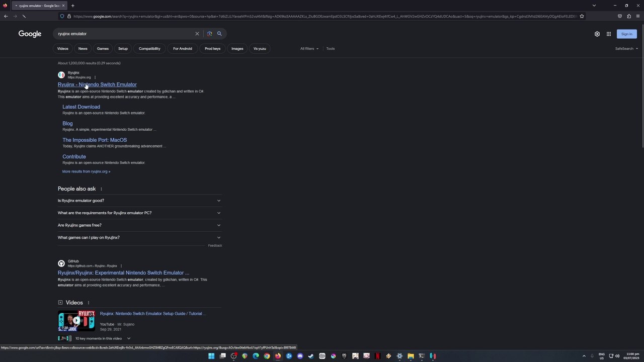Select the Setup filter chip
Screen dimensions: 644x362
[x=123, y=49]
